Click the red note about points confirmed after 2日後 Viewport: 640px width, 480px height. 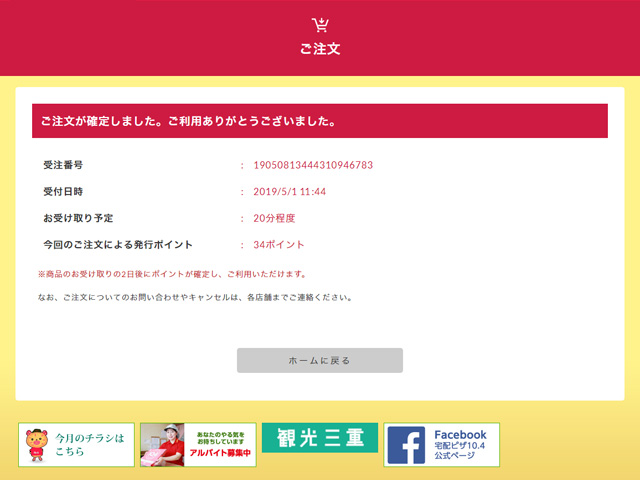[172, 274]
